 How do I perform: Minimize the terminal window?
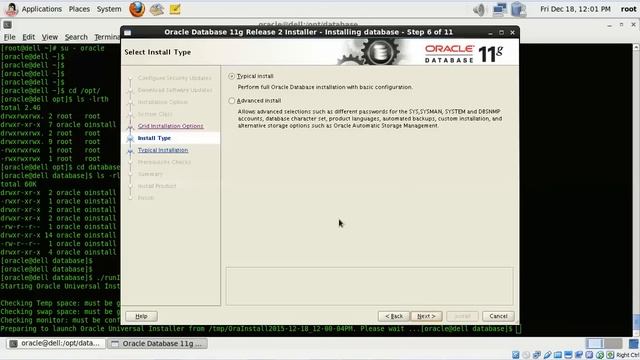click(609, 25)
